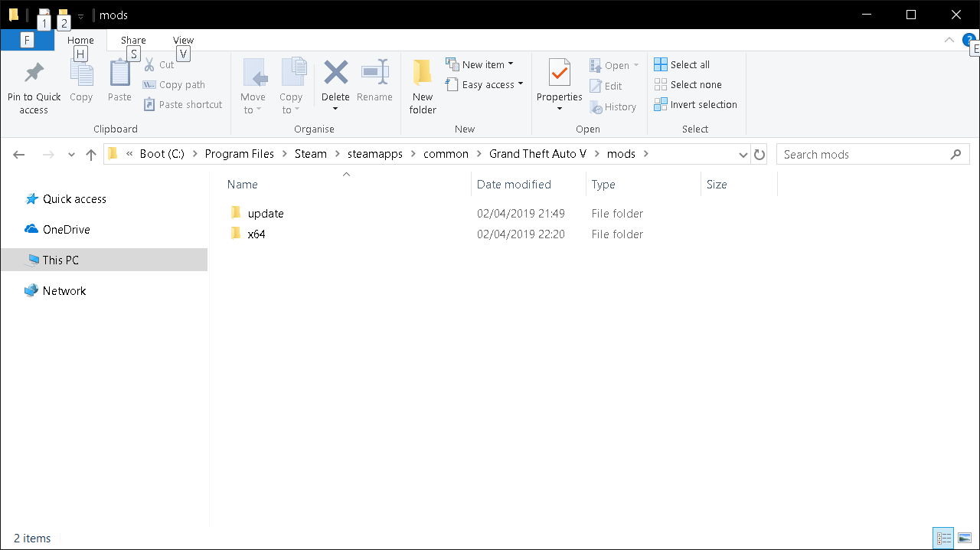The width and height of the screenshot is (980, 550).
Task: Click the History ribbon button
Action: coord(612,107)
